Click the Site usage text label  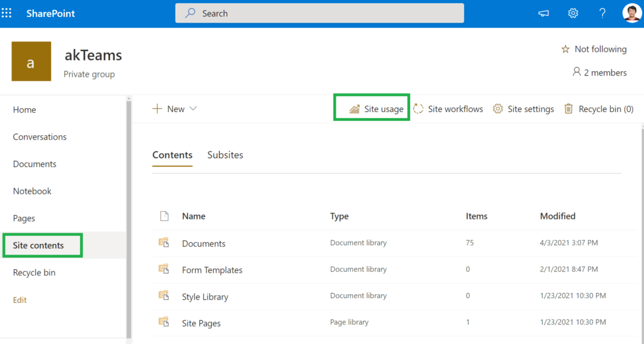(384, 109)
